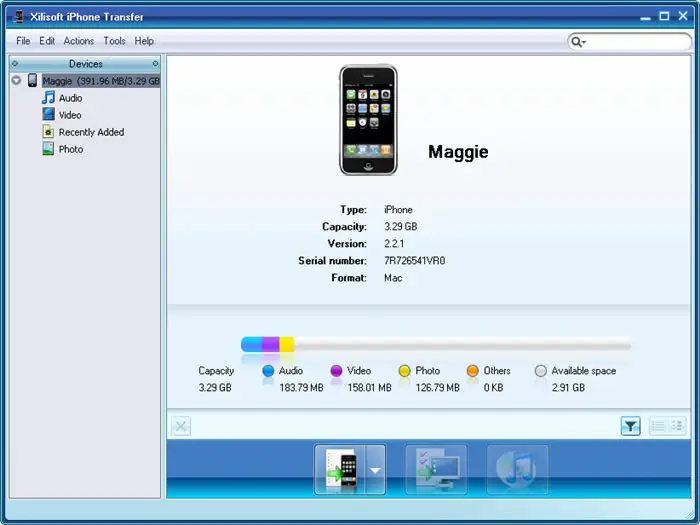This screenshot has width=700, height=525.
Task: Select Maggie device in sidebar
Action: [x=101, y=81]
